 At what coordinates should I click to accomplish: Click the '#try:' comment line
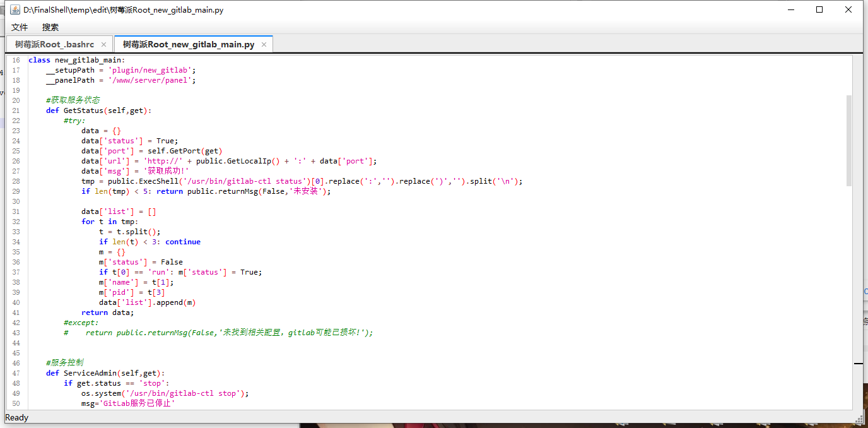click(x=74, y=121)
